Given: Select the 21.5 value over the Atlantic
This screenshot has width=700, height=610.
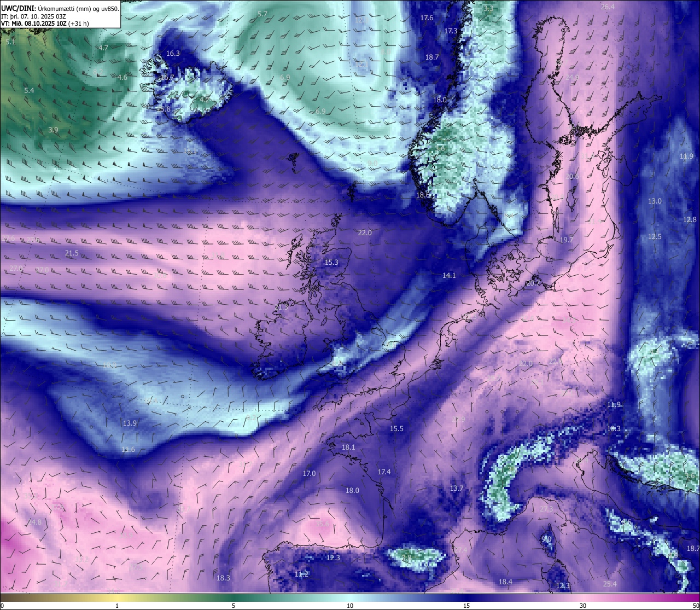Looking at the screenshot, I should (72, 253).
